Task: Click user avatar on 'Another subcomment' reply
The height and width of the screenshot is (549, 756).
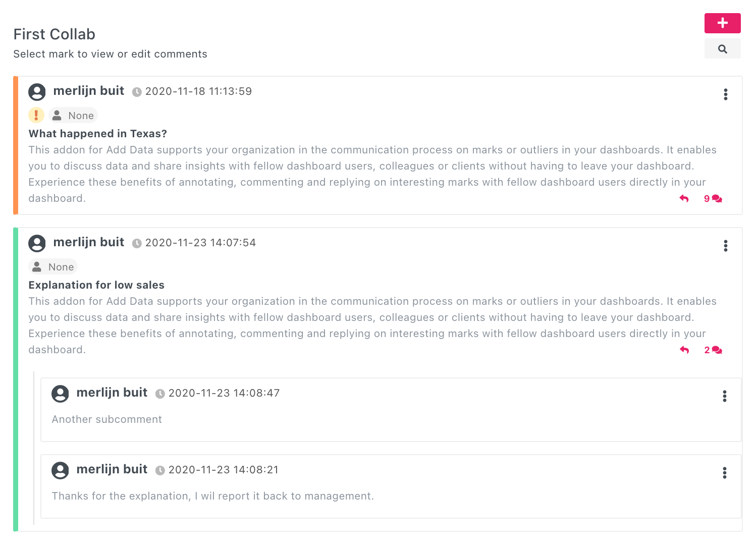Action: click(x=60, y=394)
